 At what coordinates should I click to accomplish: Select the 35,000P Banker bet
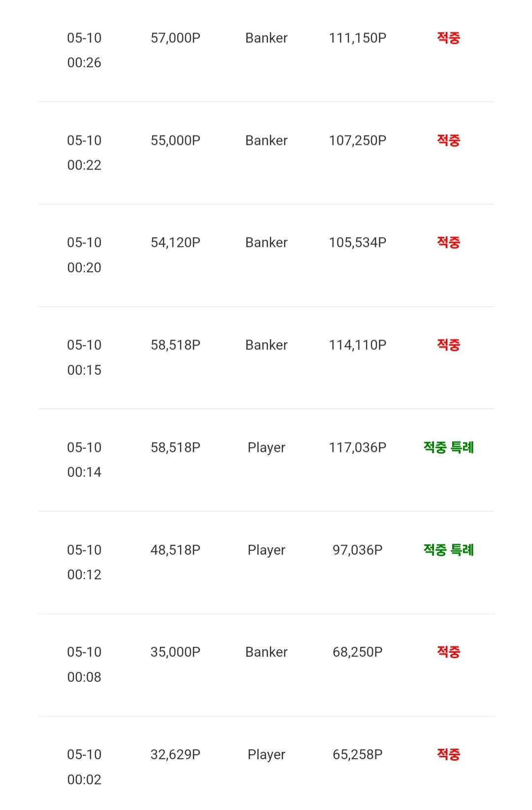click(x=266, y=665)
